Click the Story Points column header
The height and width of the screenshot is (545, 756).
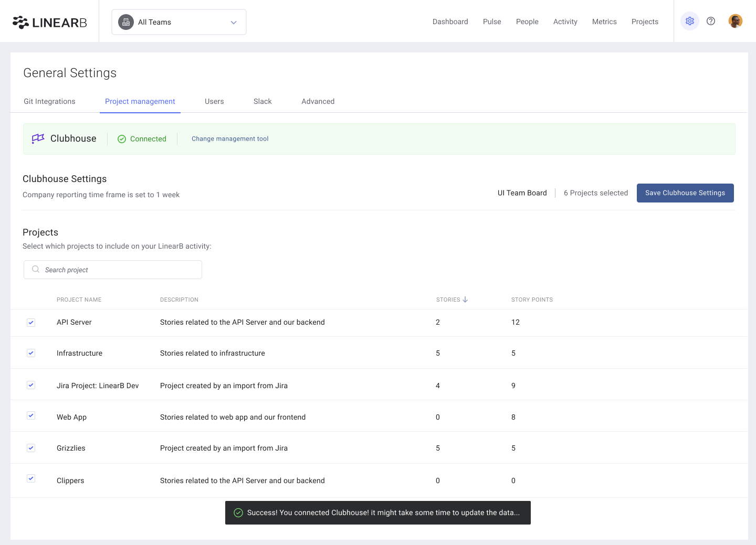(x=532, y=300)
